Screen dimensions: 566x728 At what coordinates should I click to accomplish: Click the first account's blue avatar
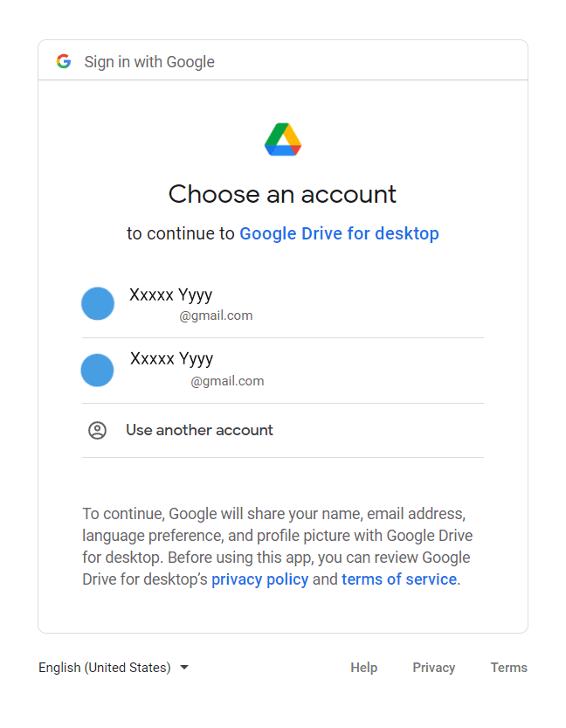(98, 303)
